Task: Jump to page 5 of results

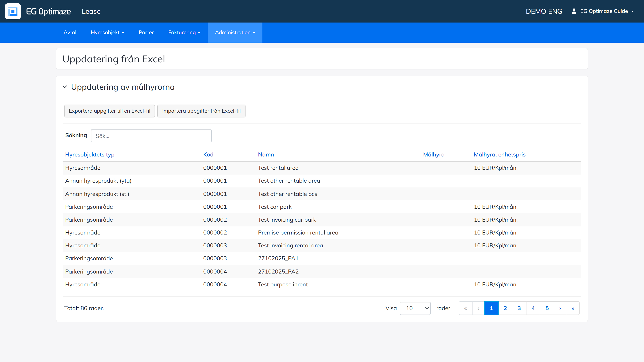Action: [547, 308]
